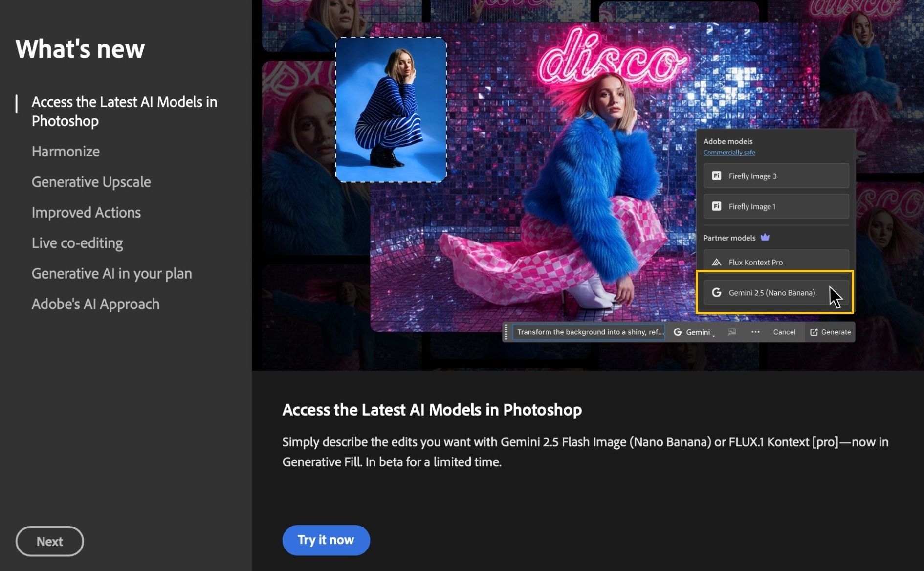This screenshot has height=571, width=924.
Task: Click the prompt field reading "Transform the background"
Action: coord(589,332)
